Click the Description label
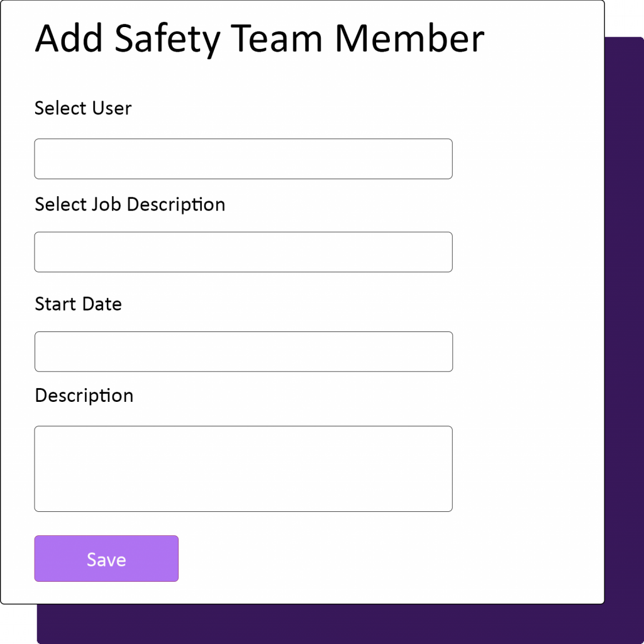Screen dimensions: 644x644 pyautogui.click(x=84, y=396)
